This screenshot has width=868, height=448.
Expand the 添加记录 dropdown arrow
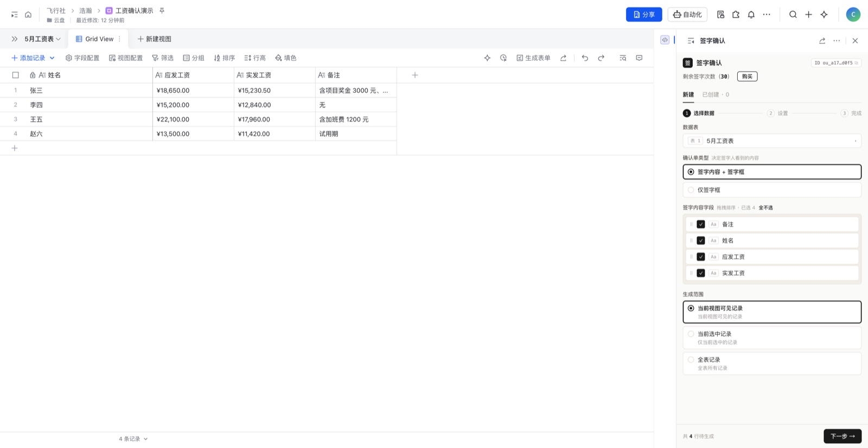click(52, 58)
